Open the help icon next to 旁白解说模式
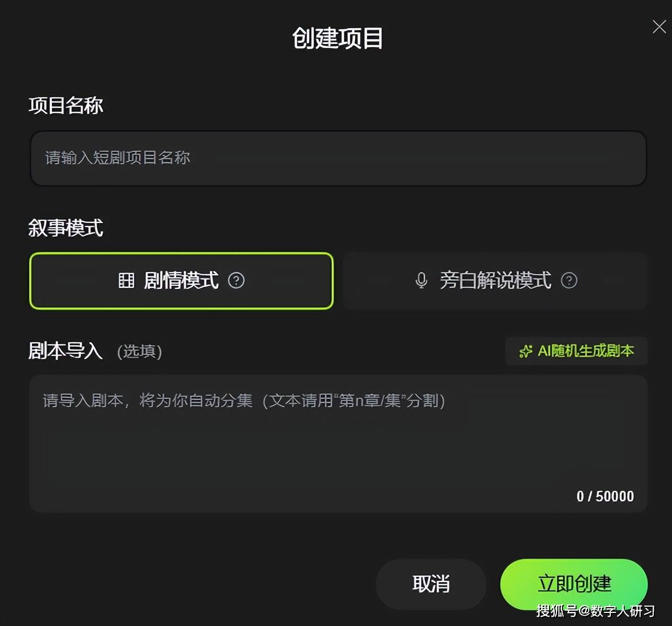Viewport: 672px width, 626px height. pyautogui.click(x=569, y=281)
